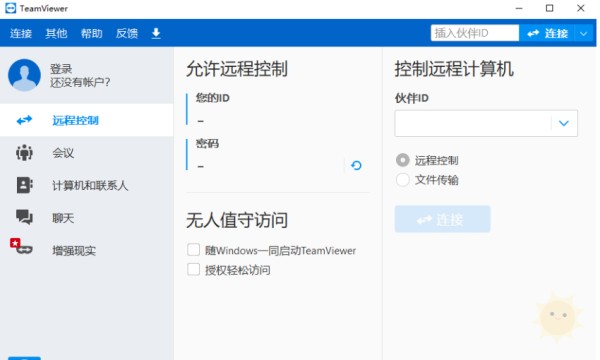Image resolution: width=600 pixels, height=360 pixels.
Task: Open the 连接 menu
Action: click(21, 34)
